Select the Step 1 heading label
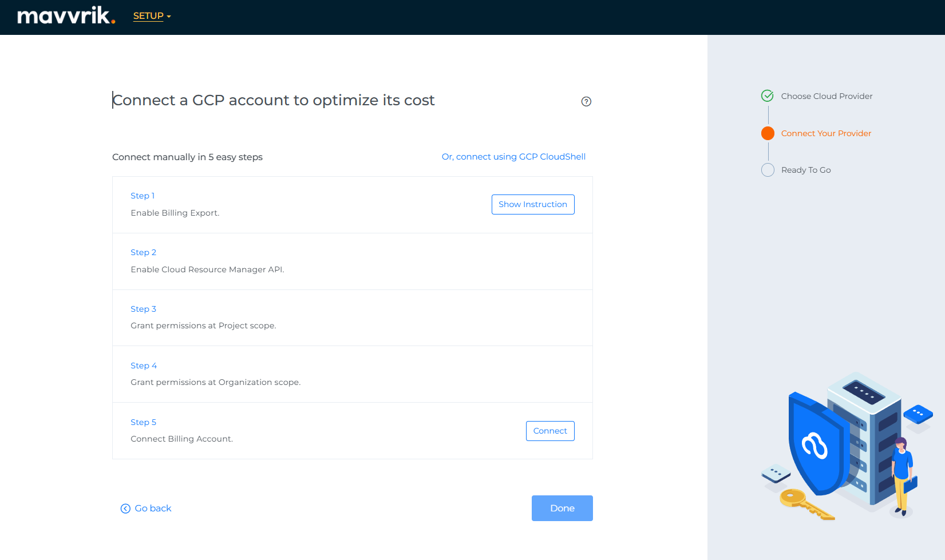Viewport: 945px width, 560px height. 143,196
